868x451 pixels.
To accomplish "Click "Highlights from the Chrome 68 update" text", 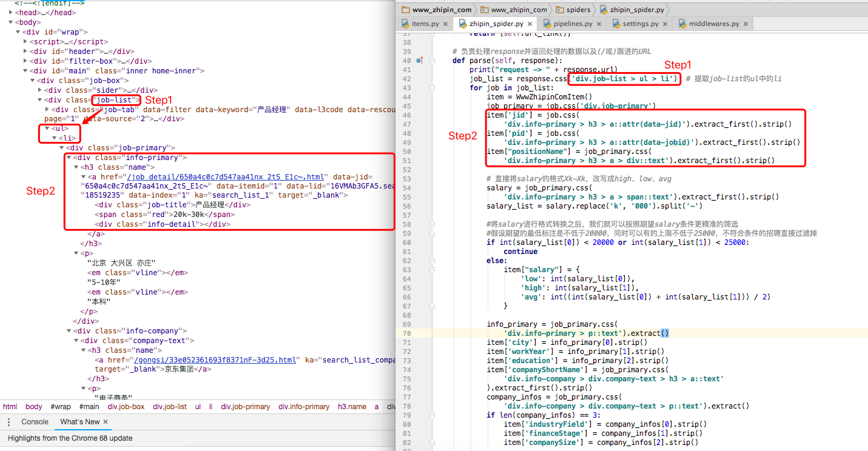I will (70, 438).
